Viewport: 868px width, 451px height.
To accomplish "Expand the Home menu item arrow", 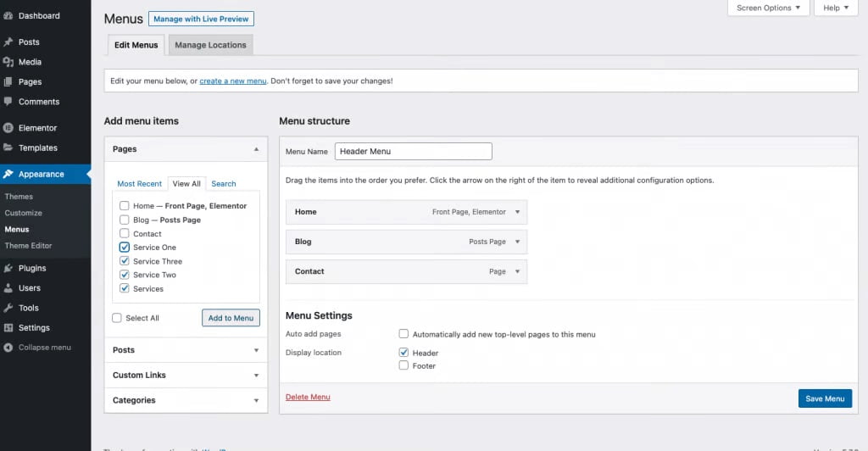I will (x=518, y=212).
